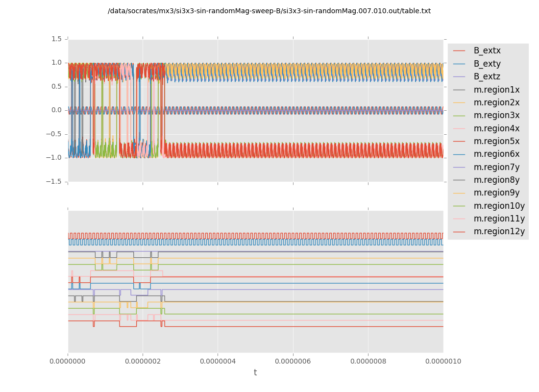Click the m.region9y legend line swatch
The image size is (539, 392).
(459, 193)
